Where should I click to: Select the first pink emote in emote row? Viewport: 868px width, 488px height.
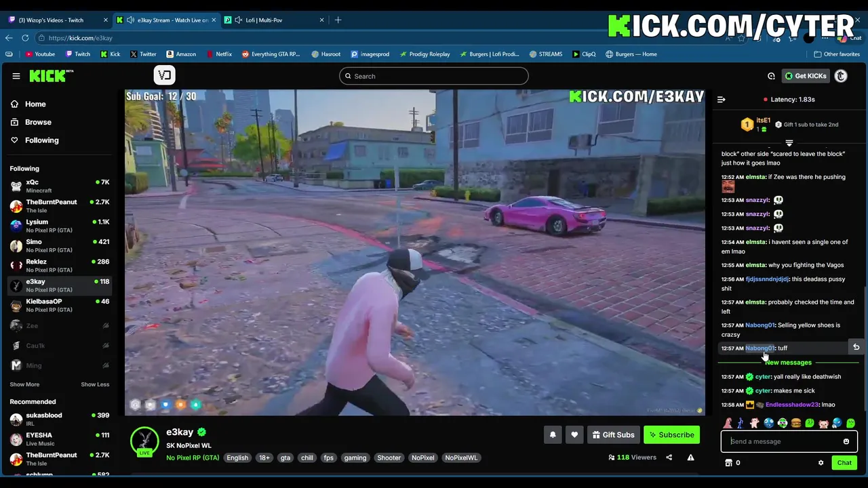click(728, 423)
